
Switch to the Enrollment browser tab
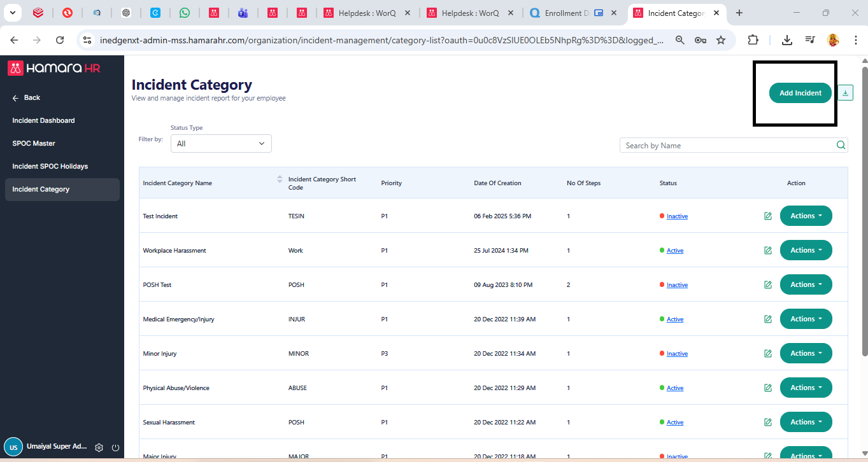pyautogui.click(x=573, y=13)
